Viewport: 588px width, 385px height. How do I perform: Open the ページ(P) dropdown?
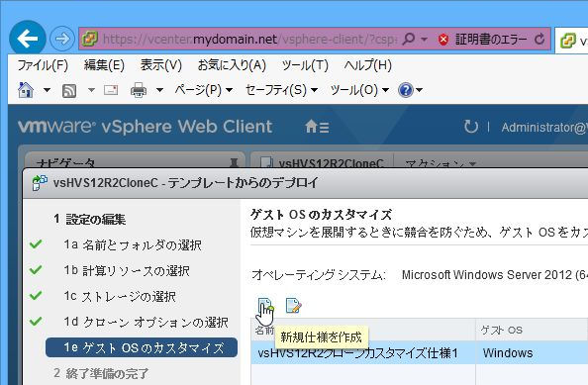pos(204,90)
